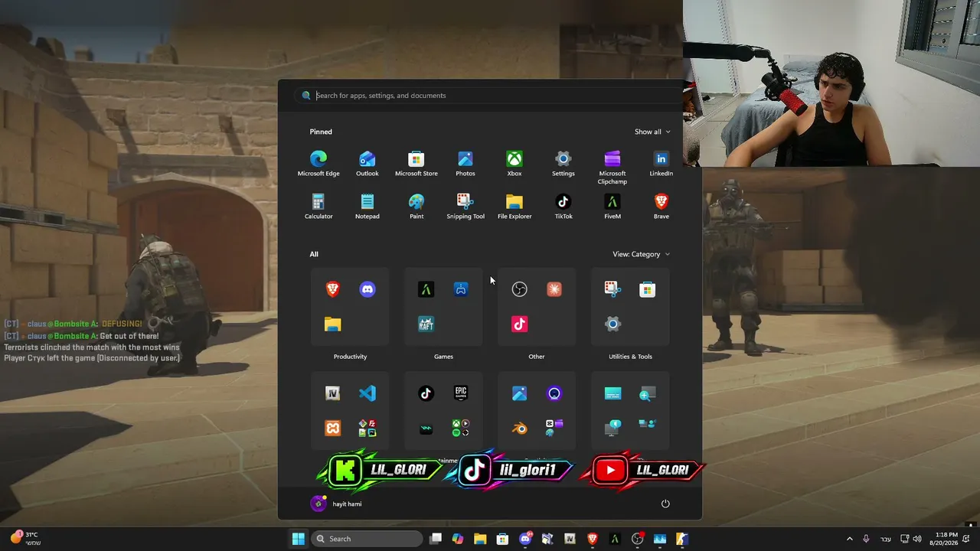Launch Notepad from the Pinned apps
980x551 pixels.
pos(367,206)
